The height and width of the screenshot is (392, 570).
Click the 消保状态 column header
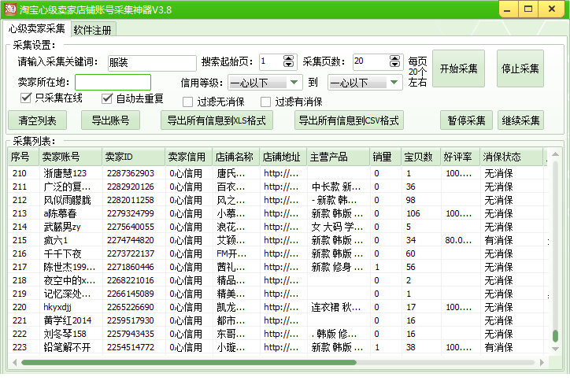coord(512,157)
